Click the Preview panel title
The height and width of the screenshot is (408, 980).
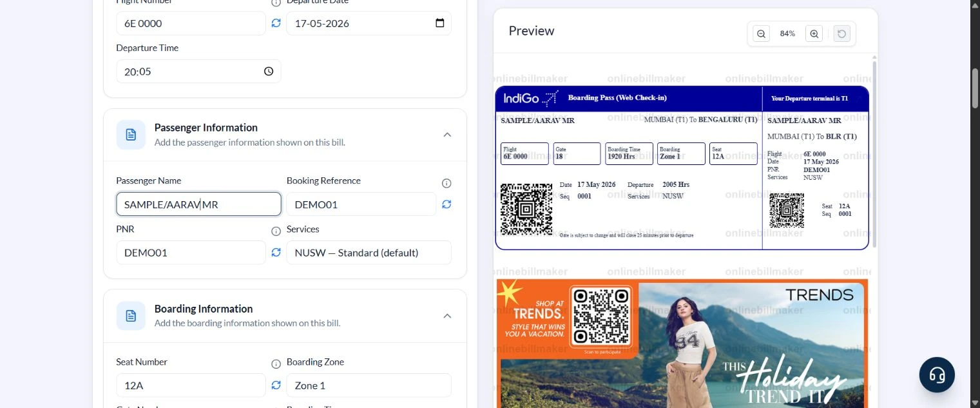pos(532,31)
